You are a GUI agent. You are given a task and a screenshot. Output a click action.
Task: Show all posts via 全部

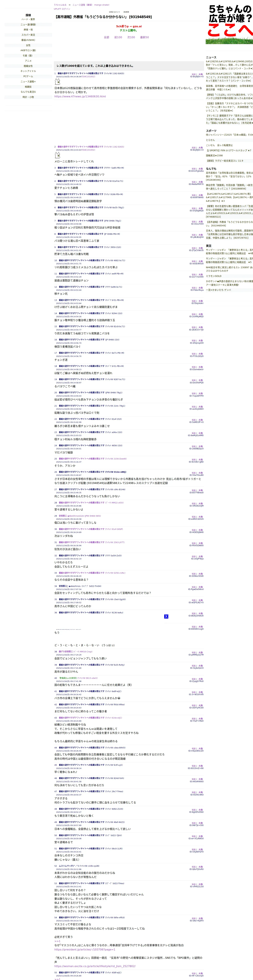107,37
